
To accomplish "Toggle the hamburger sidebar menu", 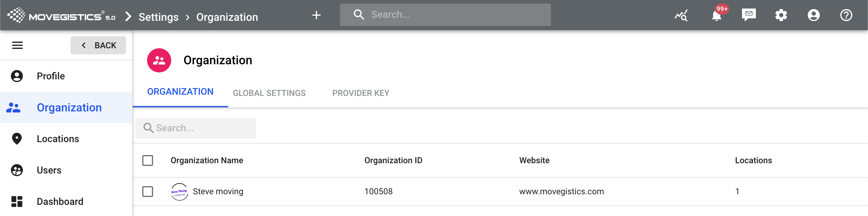I will [17, 45].
